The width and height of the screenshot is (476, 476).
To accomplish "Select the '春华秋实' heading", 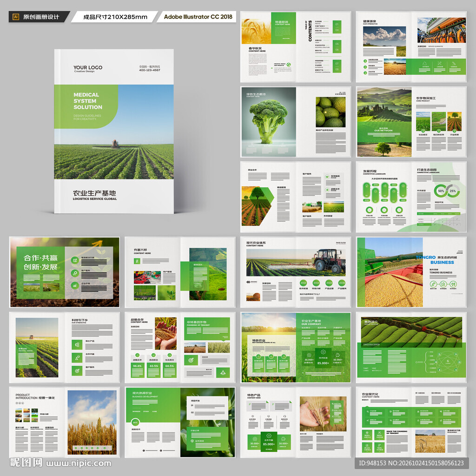I will (x=255, y=48).
